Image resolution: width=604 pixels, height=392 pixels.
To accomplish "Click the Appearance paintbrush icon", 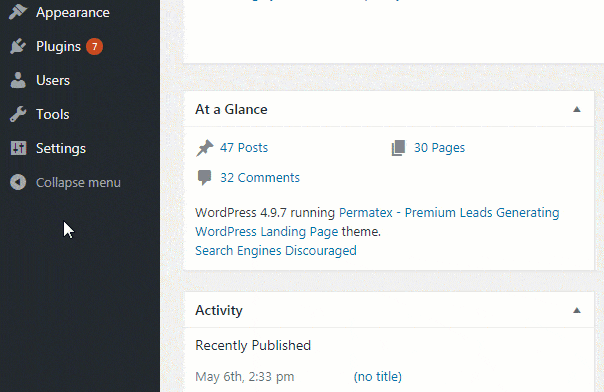I will tap(18, 12).
